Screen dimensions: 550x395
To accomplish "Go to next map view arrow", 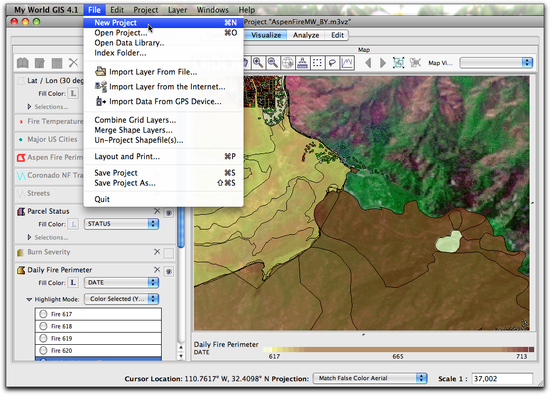I will (x=383, y=63).
